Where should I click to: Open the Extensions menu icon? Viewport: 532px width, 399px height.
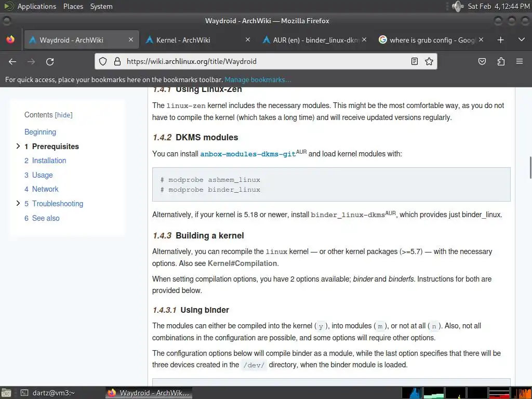coord(501,61)
